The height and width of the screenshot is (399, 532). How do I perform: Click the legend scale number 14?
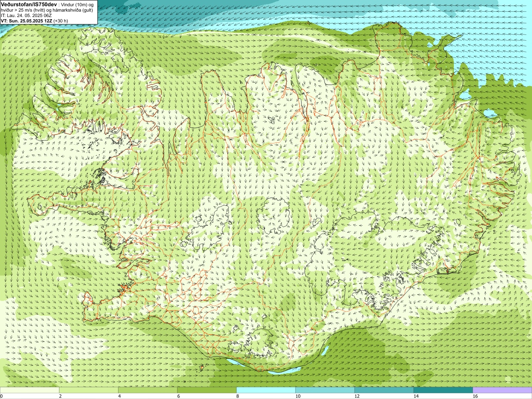click(416, 396)
